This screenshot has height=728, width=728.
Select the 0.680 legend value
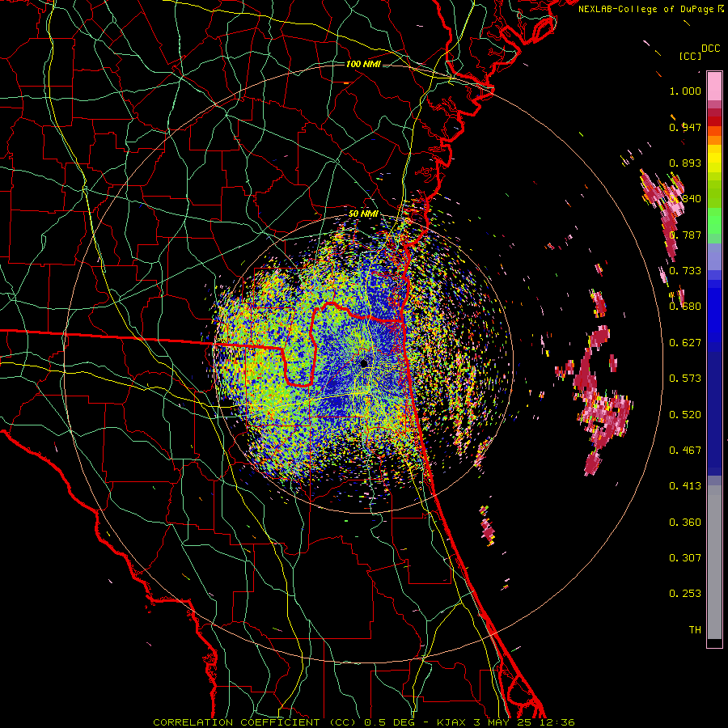pyautogui.click(x=685, y=307)
